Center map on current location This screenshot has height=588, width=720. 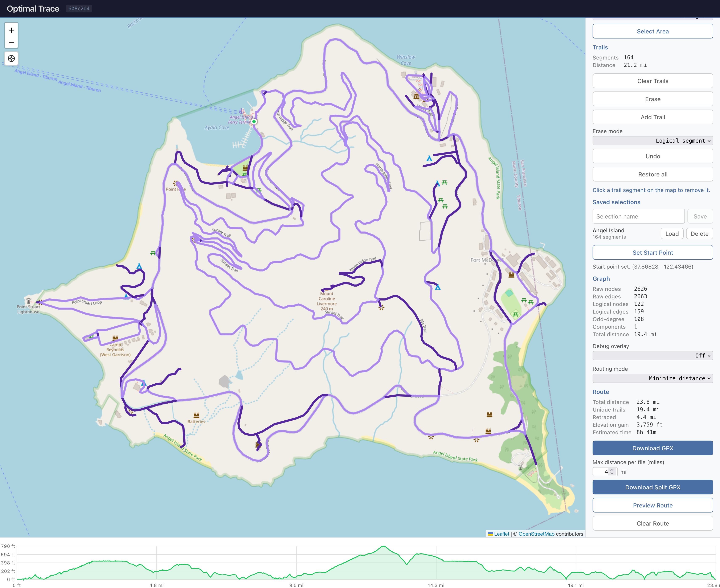pyautogui.click(x=12, y=59)
